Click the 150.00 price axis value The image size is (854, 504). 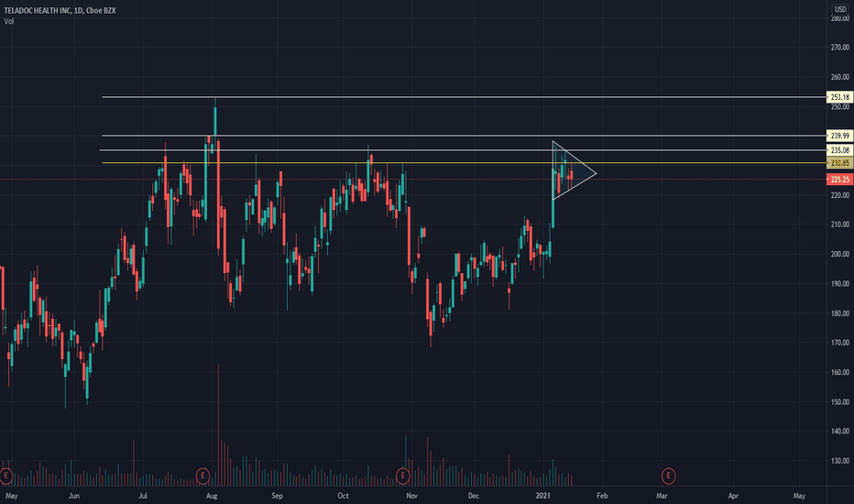pyautogui.click(x=840, y=401)
